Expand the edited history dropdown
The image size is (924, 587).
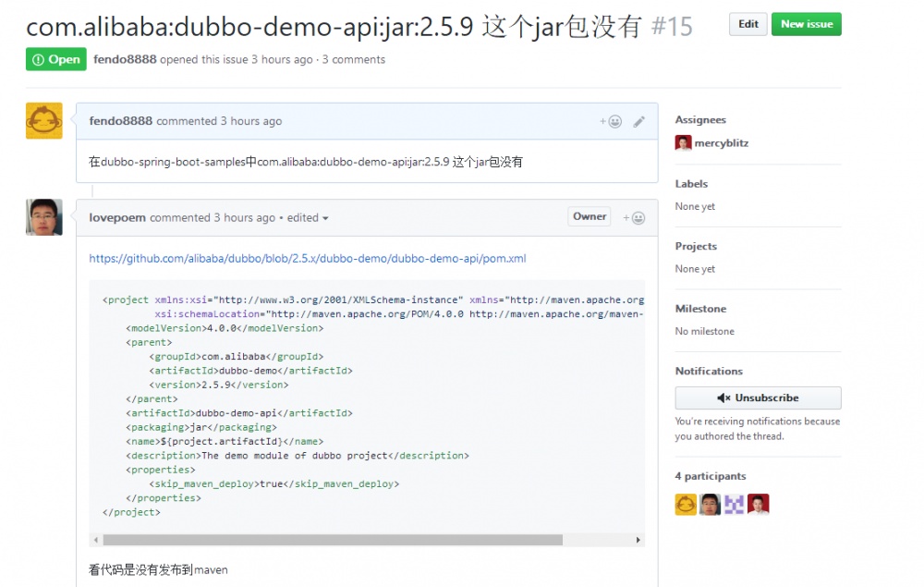[x=308, y=217]
